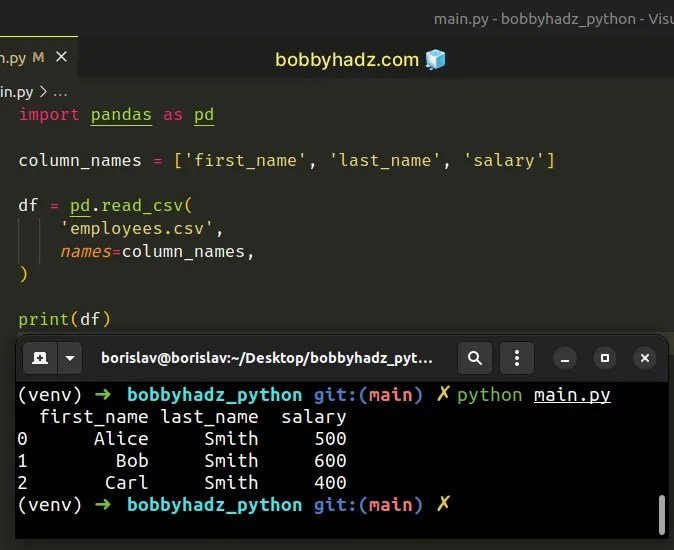Close the main.py editor tab
This screenshot has width=674, height=550.
point(61,57)
